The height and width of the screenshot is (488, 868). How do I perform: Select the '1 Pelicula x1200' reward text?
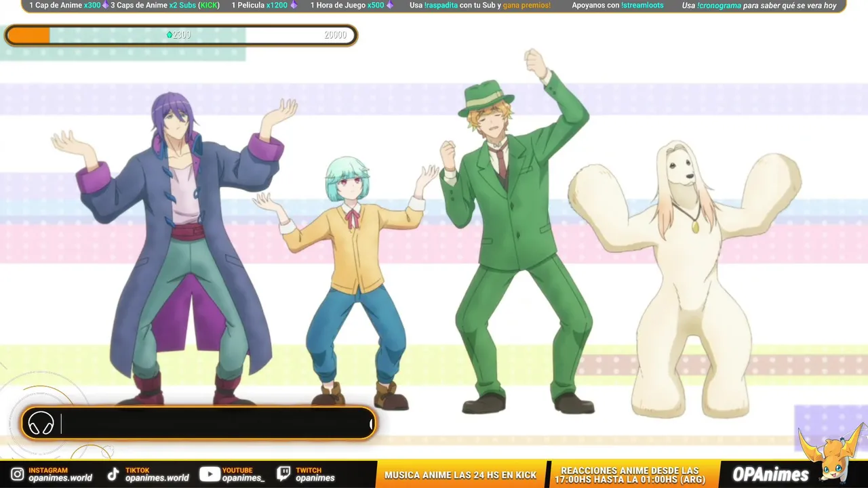[259, 5]
